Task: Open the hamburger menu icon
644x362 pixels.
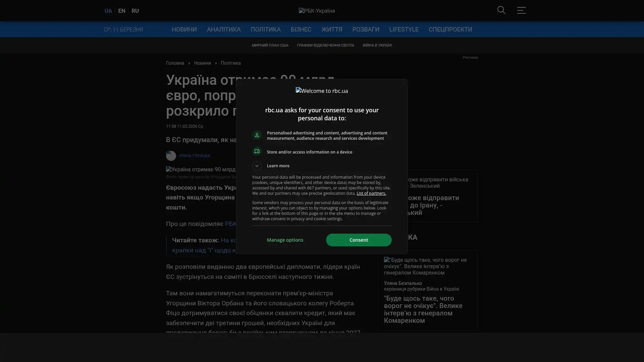Action: [521, 10]
